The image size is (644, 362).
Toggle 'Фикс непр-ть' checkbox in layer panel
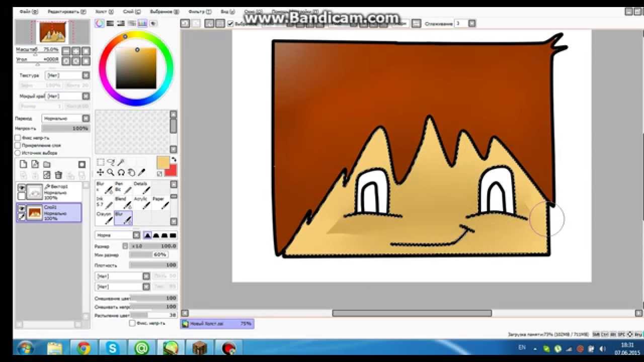coord(18,138)
